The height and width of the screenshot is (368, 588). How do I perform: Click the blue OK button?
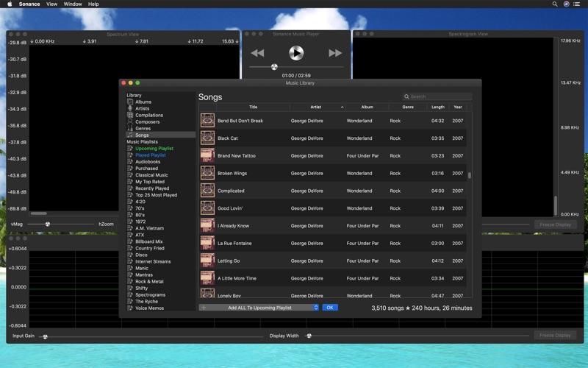pos(330,308)
